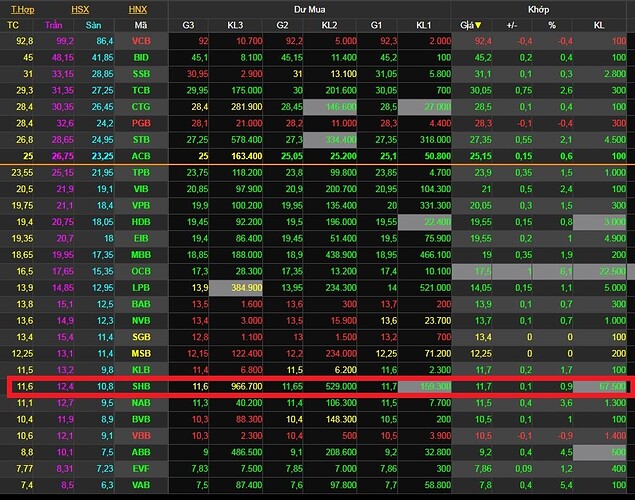635x500 pixels.
Task: Select the MBB stock symbol
Action: coord(141,255)
